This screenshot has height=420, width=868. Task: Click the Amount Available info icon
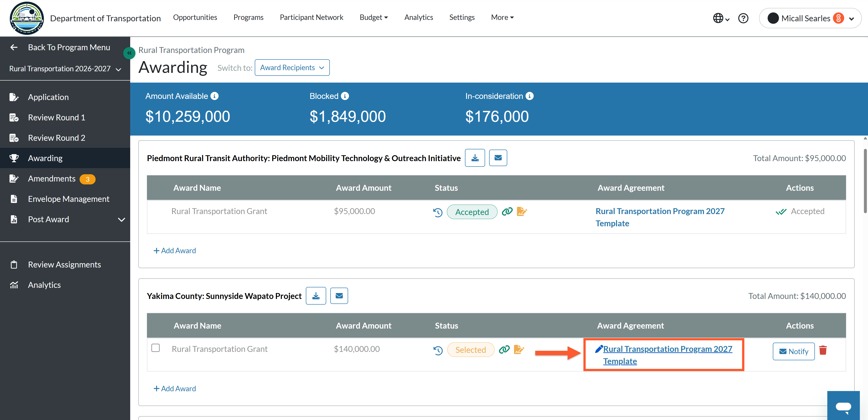pos(214,96)
